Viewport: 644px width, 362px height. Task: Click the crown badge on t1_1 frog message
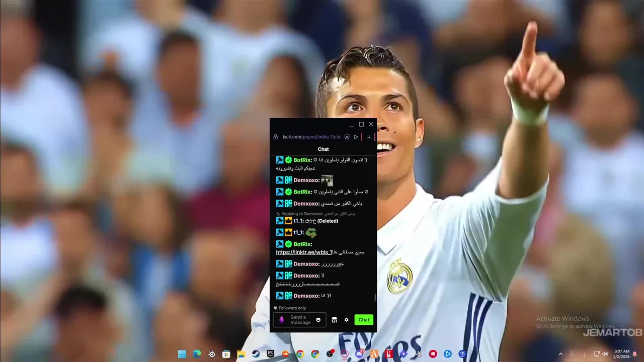[x=288, y=232]
